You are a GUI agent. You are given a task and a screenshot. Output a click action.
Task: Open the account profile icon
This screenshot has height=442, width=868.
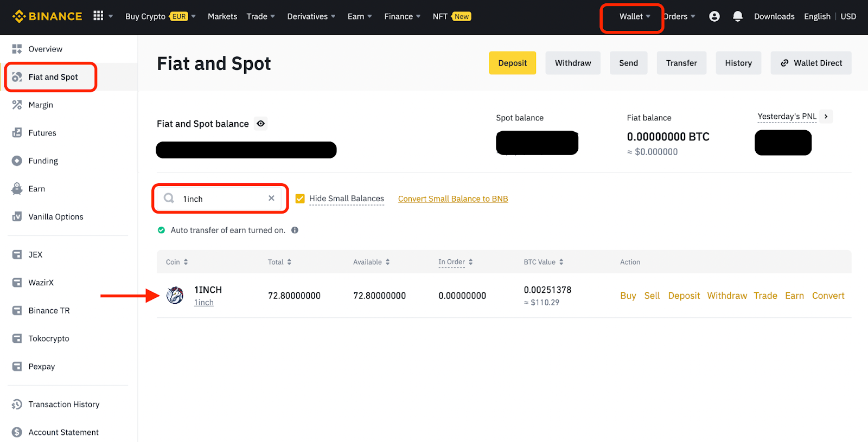coord(714,16)
